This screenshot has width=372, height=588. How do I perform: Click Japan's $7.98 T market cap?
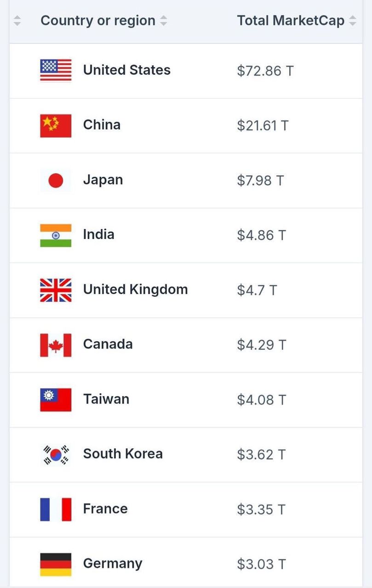tap(260, 181)
